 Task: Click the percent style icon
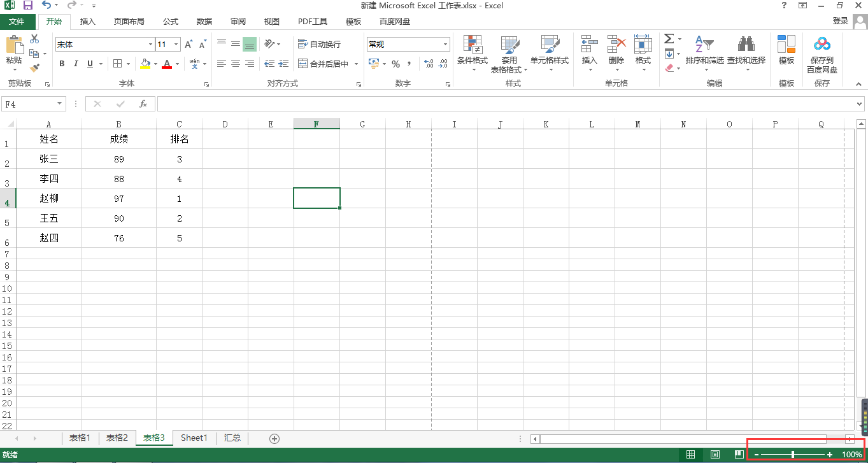coord(395,64)
